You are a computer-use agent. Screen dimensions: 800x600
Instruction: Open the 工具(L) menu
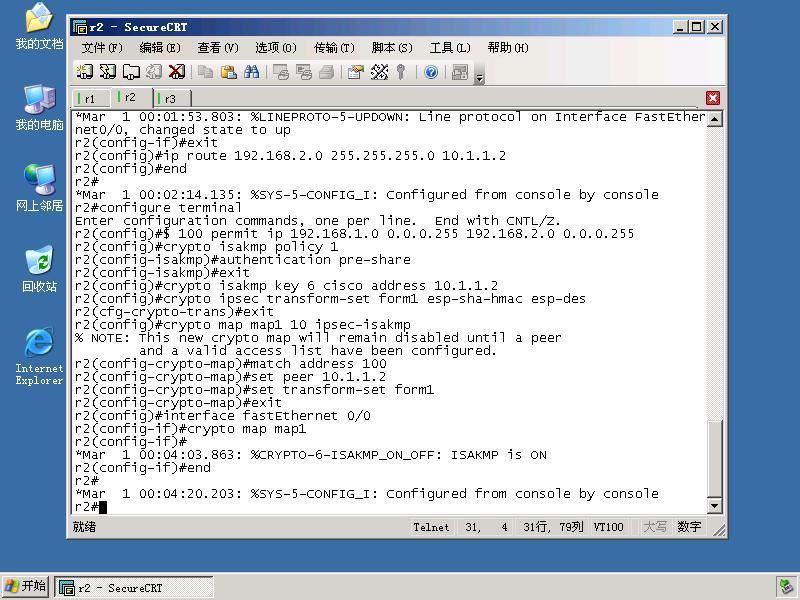[450, 48]
